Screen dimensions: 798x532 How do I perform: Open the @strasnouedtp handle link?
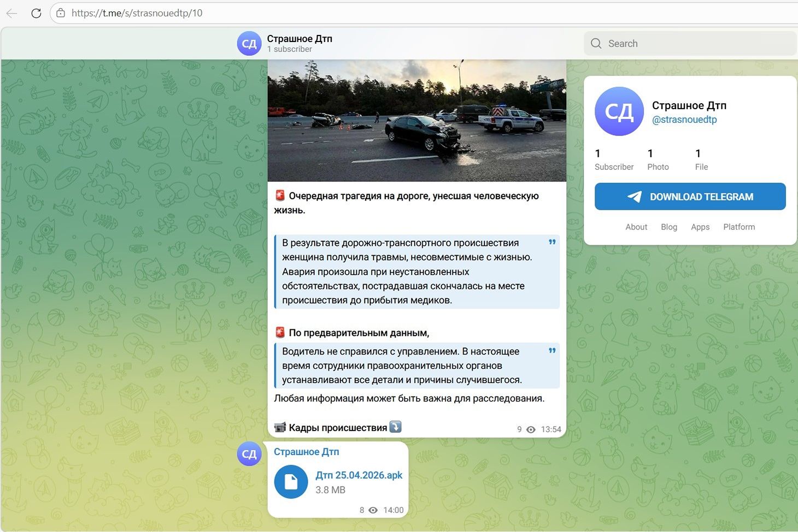click(x=684, y=120)
